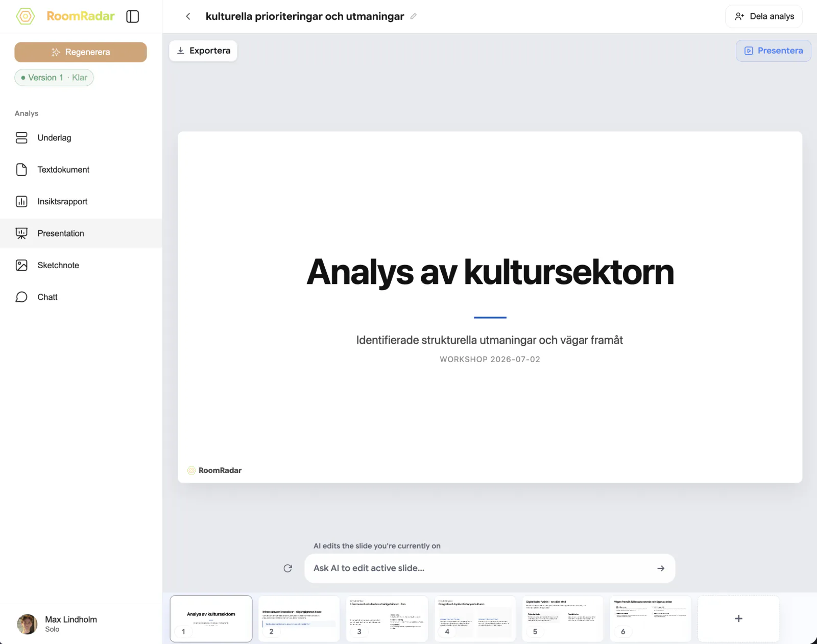The width and height of the screenshot is (817, 644).
Task: Click the Presentation easel icon
Action: [21, 233]
